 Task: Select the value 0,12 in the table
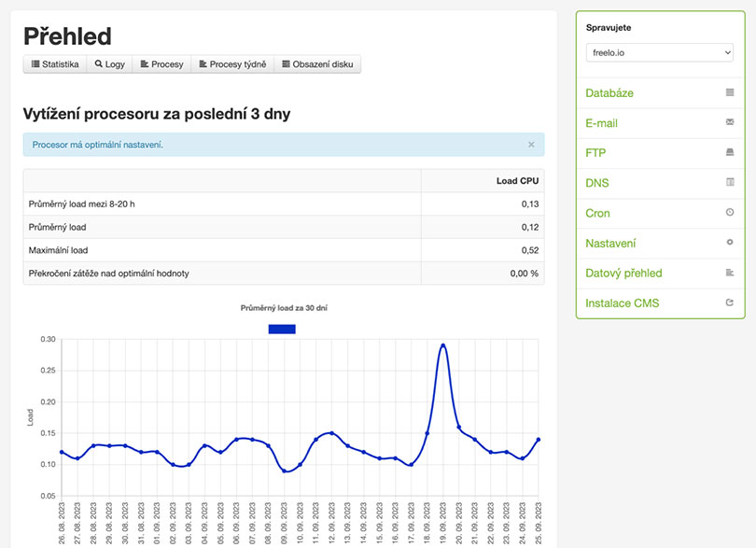[x=530, y=227]
